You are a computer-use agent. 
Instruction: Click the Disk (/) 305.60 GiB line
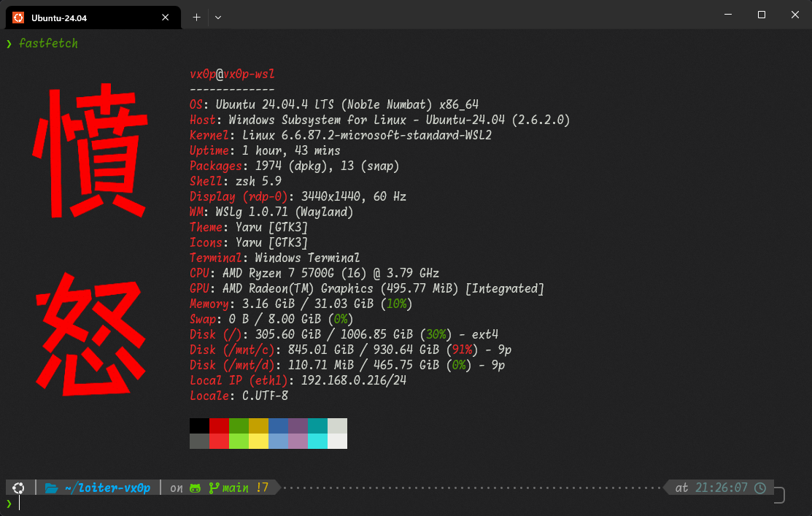pos(344,335)
